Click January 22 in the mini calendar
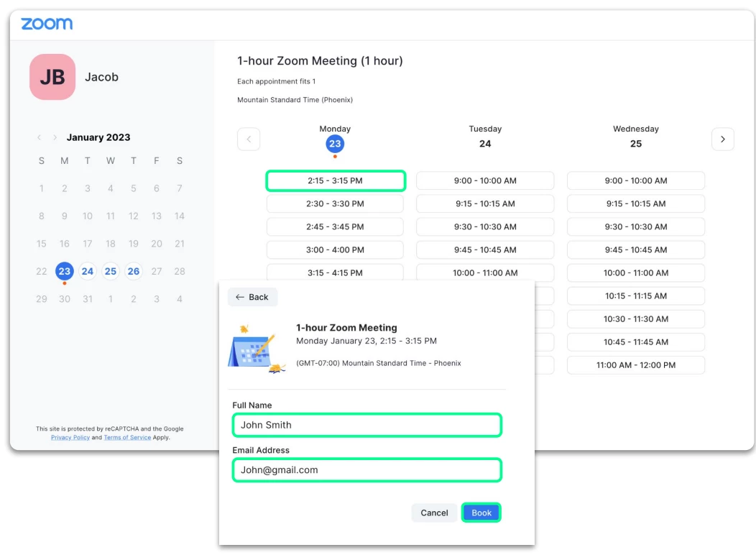This screenshot has height=555, width=756. point(42,272)
